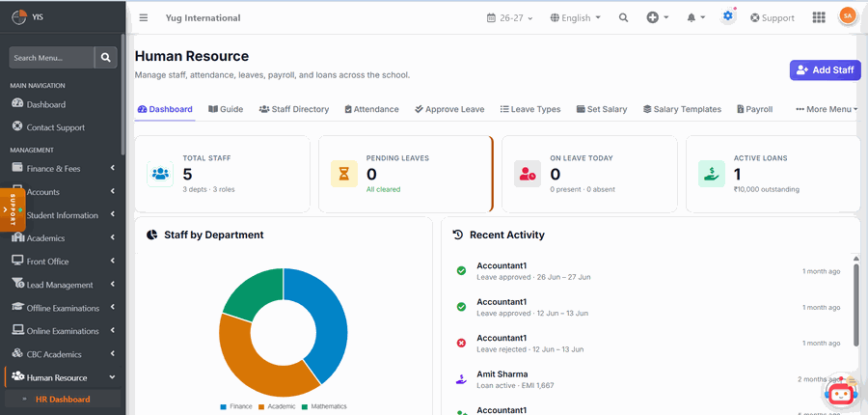Click green check for approved 12 Jun leave

point(461,307)
